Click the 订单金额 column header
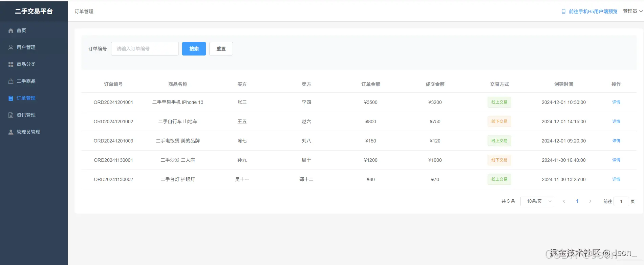 371,84
